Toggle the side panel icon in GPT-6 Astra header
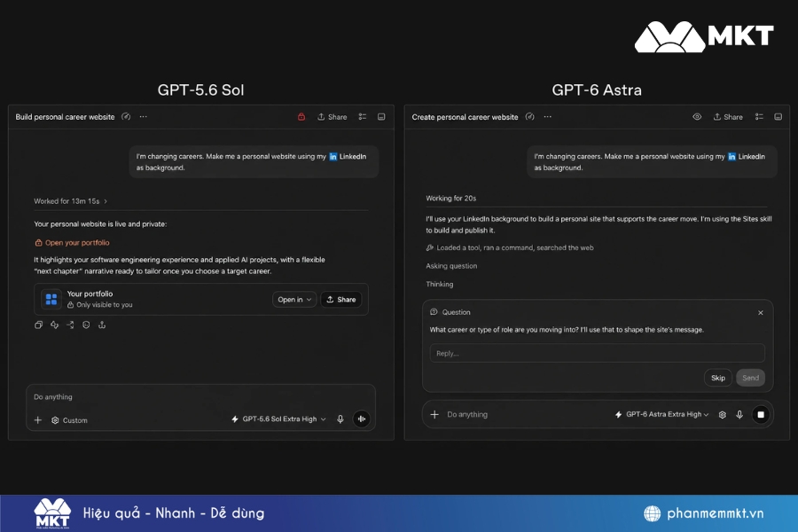Viewport: 798px width, 532px height. click(778, 116)
